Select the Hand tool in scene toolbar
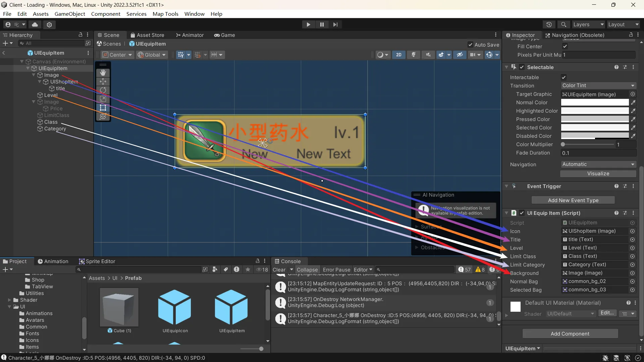The width and height of the screenshot is (644, 362). 103,73
